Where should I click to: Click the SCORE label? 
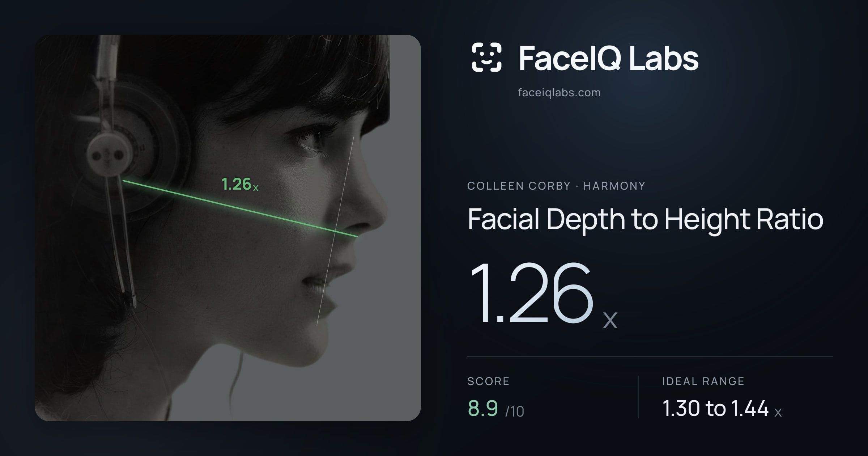pyautogui.click(x=488, y=381)
